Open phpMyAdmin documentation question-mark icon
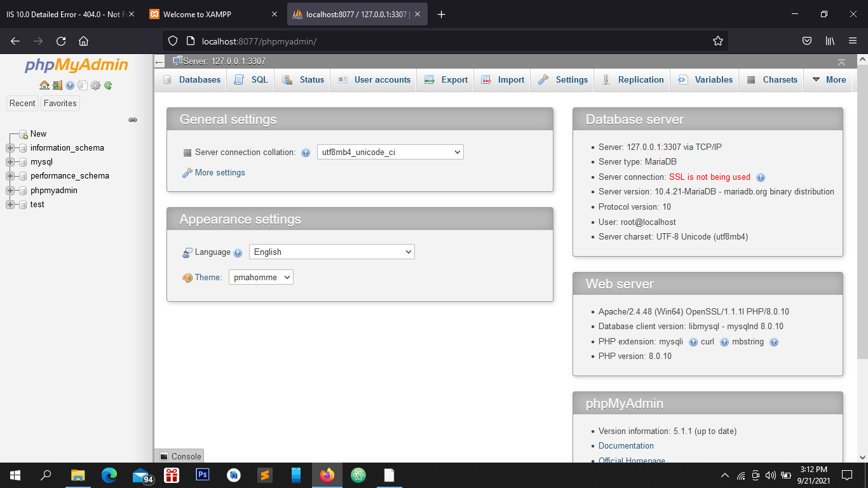Screen dimensions: 868x488 coord(70,85)
